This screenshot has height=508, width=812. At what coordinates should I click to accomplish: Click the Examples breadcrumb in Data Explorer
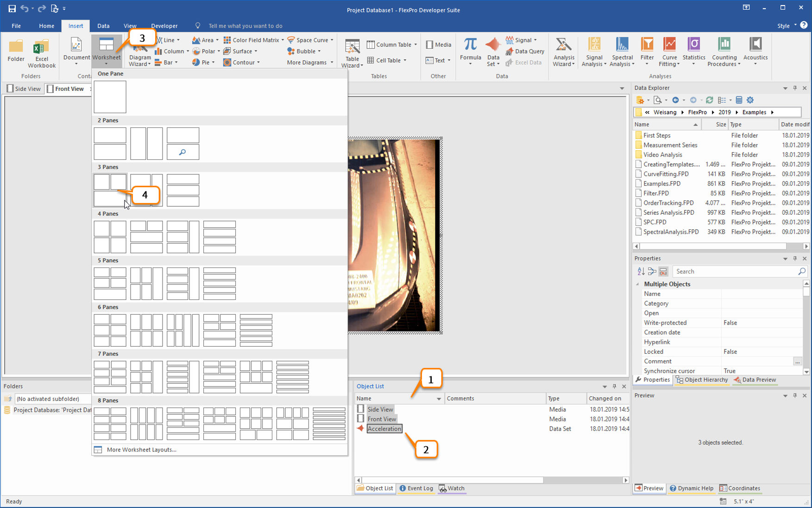(x=754, y=112)
